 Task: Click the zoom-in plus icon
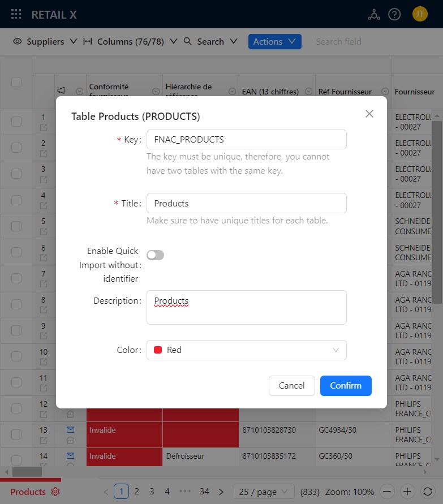click(x=406, y=492)
